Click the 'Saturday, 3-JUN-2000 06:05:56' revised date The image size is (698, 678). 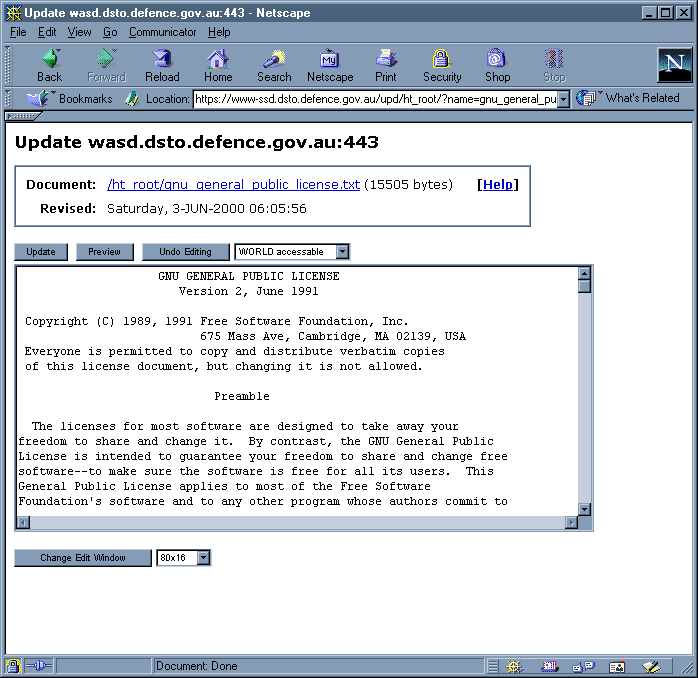pos(207,208)
